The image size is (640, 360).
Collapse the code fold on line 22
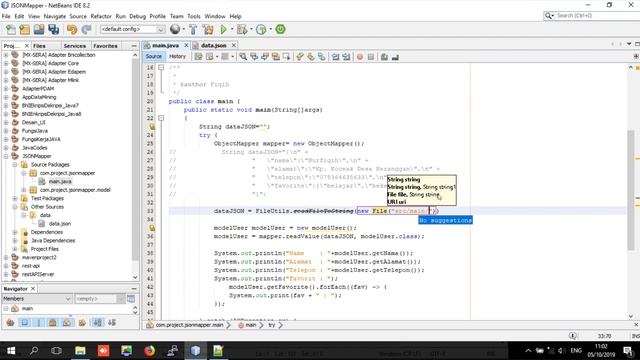tap(161, 118)
